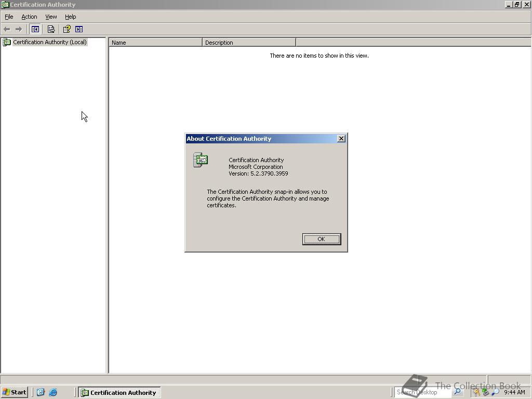Click the green arrow device tray icon

click(x=486, y=393)
